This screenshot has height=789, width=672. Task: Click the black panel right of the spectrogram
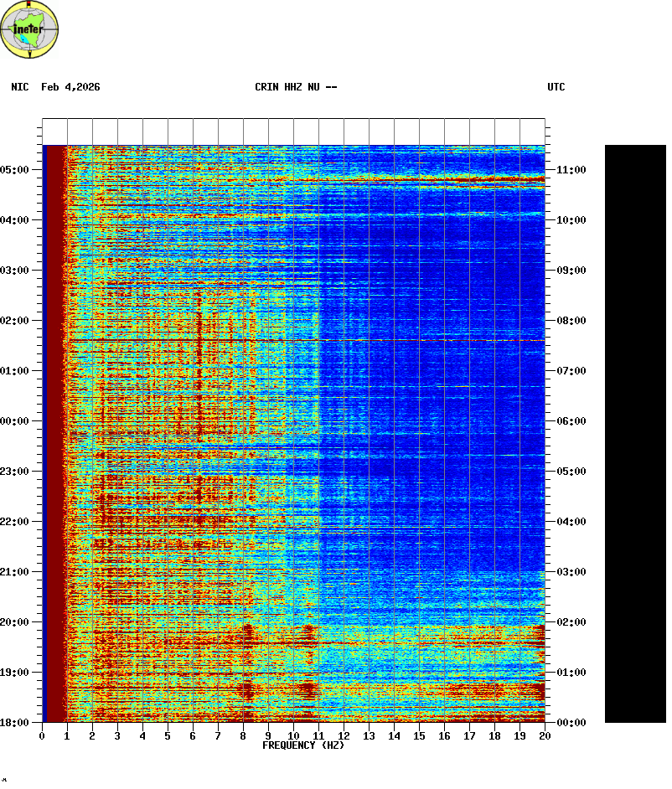[x=635, y=433]
